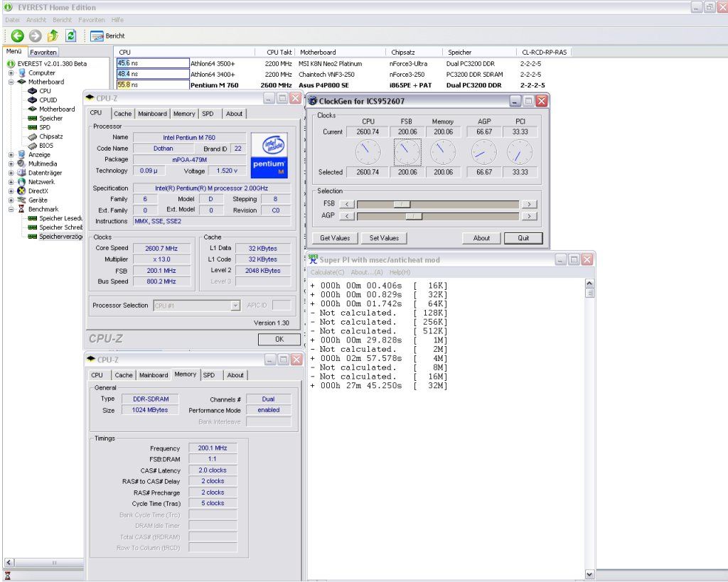Click the FSB clock dial in ClockGen
728x582 pixels.
pos(407,152)
